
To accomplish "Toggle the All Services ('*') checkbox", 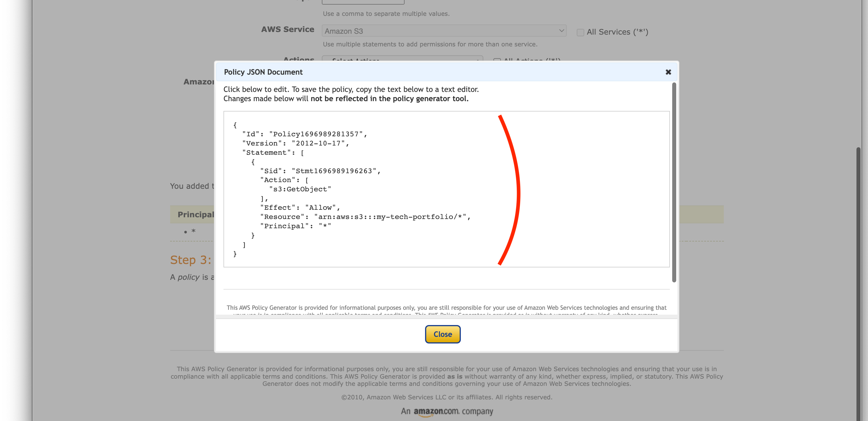I will pyautogui.click(x=580, y=32).
